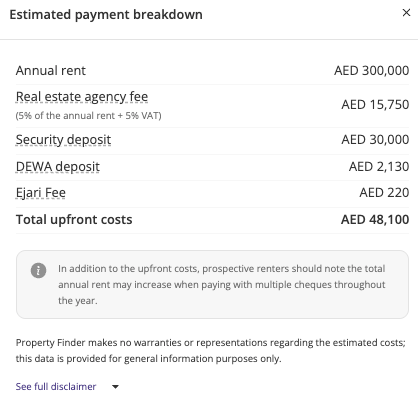The height and width of the screenshot is (412, 418).
Task: Click the AED 300,000 annual rent value
Action: click(x=372, y=71)
